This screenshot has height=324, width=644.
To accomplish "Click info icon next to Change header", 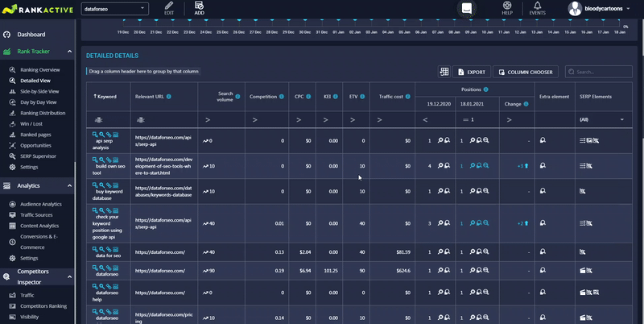I will pyautogui.click(x=526, y=104).
